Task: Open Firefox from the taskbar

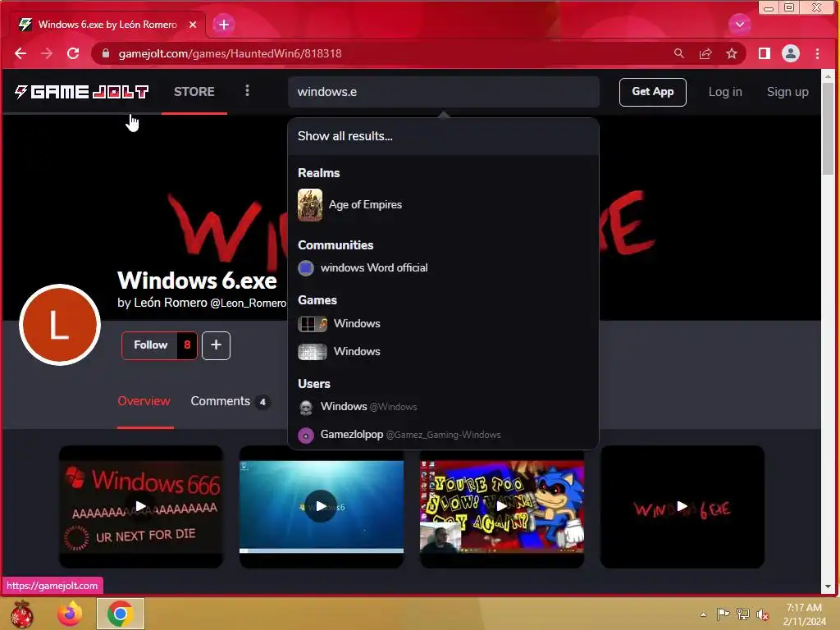Action: point(70,614)
